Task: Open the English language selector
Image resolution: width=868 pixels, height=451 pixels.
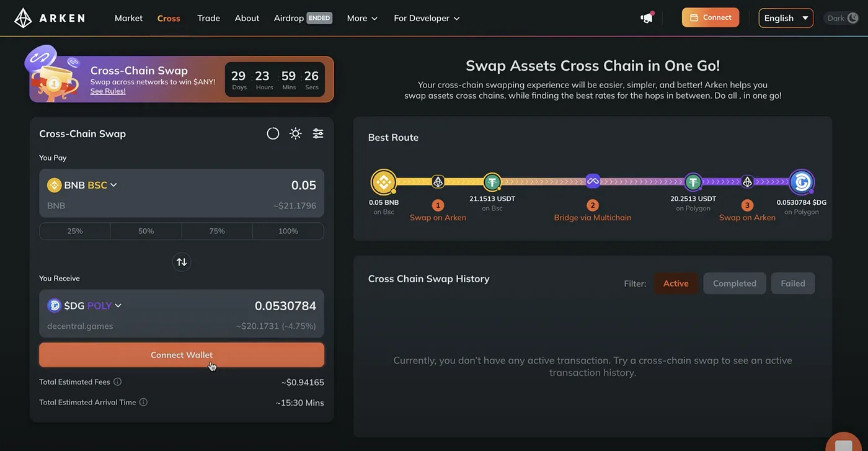Action: click(x=786, y=18)
